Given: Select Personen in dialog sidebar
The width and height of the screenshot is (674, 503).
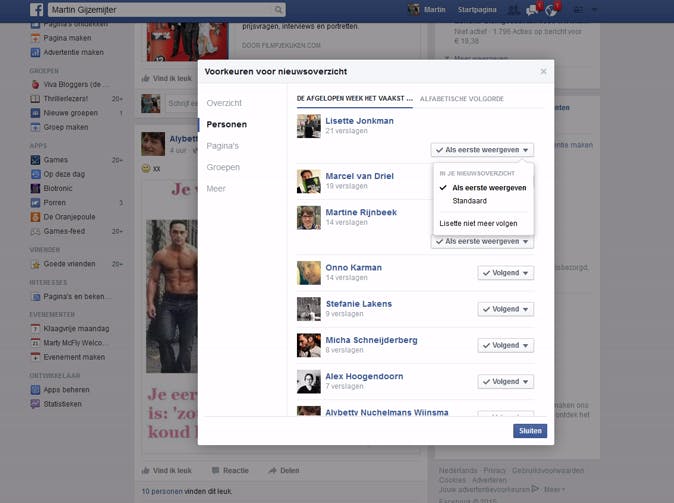Looking at the screenshot, I should pos(227,124).
